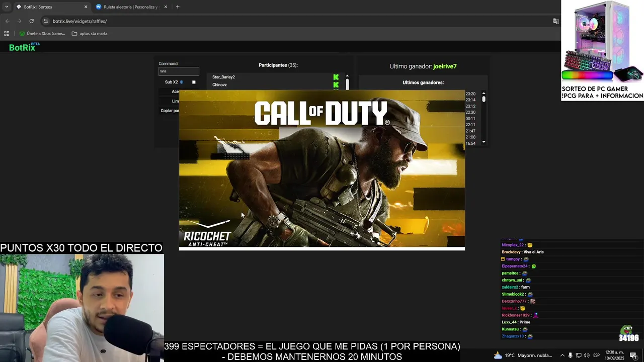
Task: Open the taskbar weather widget 19°C
Action: 523,355
